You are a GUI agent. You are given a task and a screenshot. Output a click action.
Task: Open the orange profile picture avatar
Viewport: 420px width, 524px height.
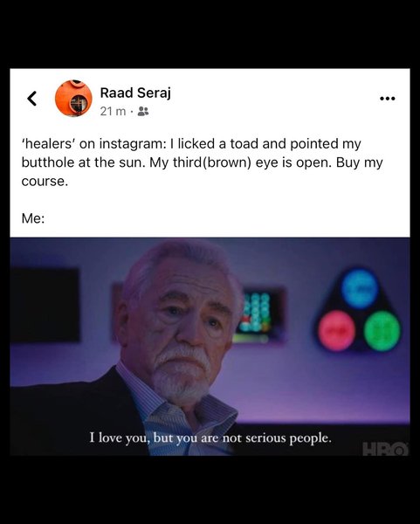[73, 98]
